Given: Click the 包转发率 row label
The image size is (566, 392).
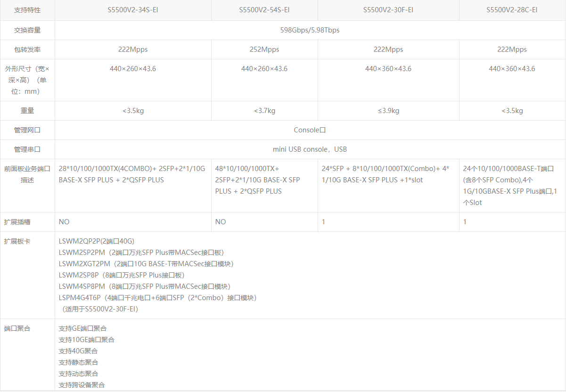Looking at the screenshot, I should click(27, 49).
